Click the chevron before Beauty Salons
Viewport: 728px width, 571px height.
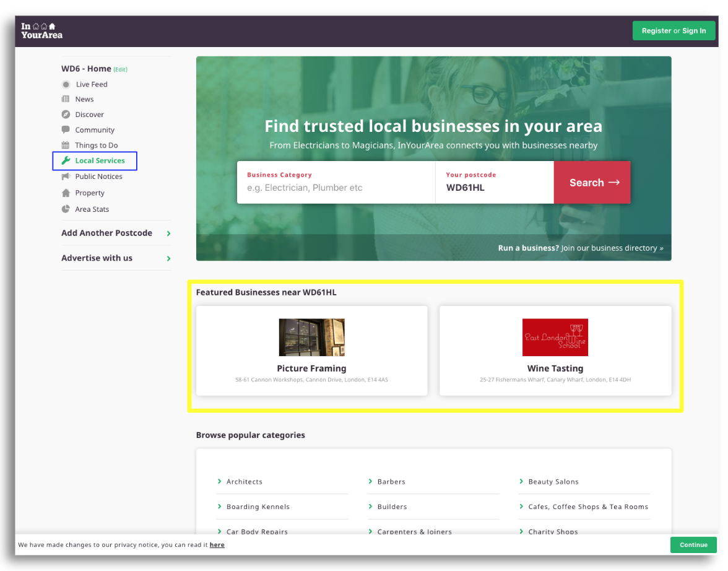pos(521,481)
